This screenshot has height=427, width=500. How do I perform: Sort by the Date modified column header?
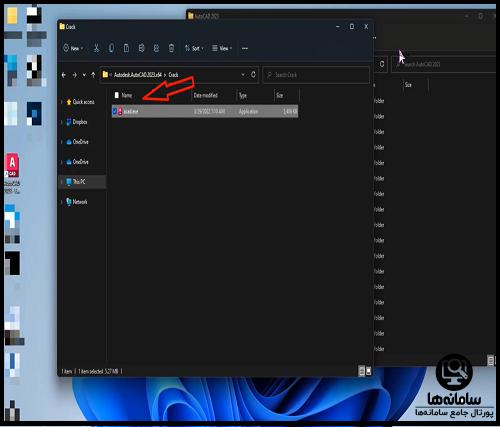click(206, 95)
